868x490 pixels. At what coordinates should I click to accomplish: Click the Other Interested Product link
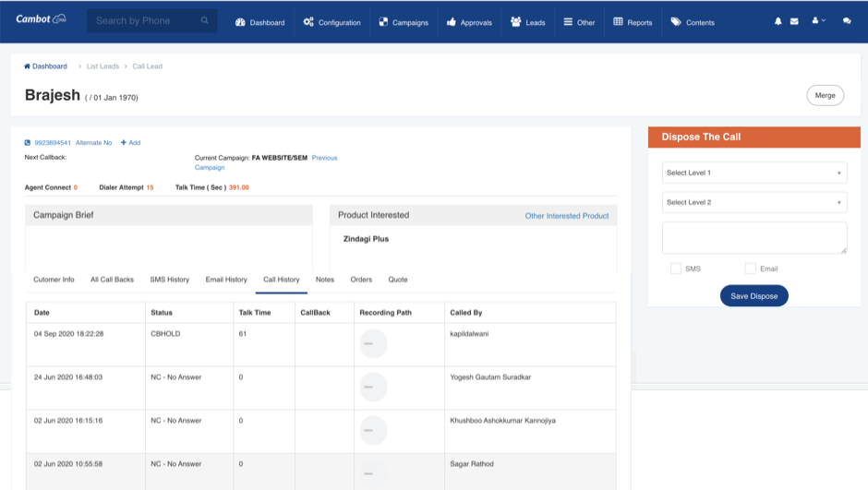(567, 216)
